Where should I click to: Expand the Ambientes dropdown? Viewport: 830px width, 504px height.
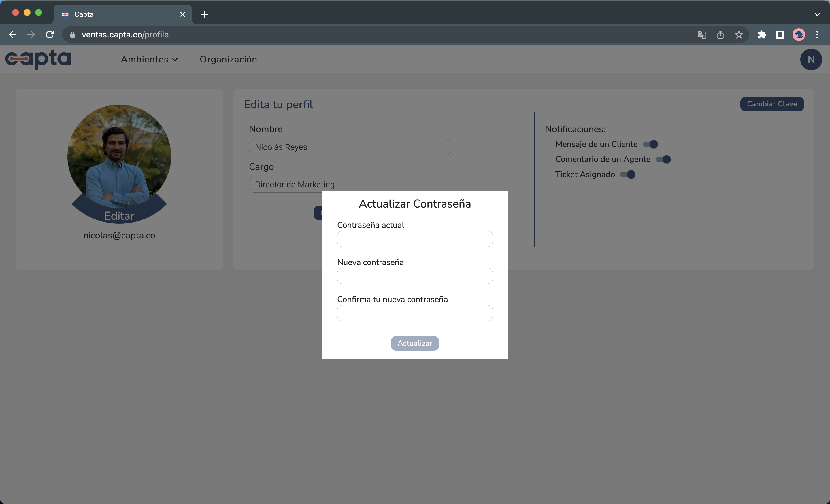click(149, 60)
